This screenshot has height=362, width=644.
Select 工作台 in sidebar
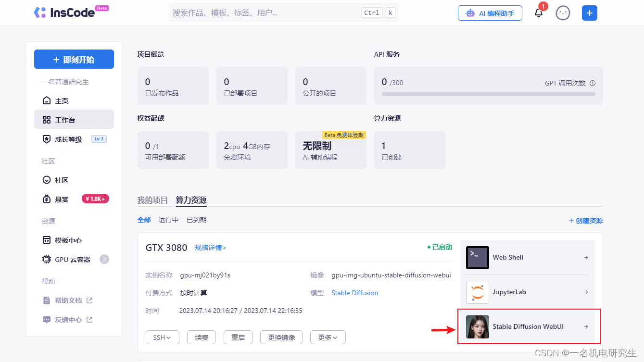(x=74, y=120)
